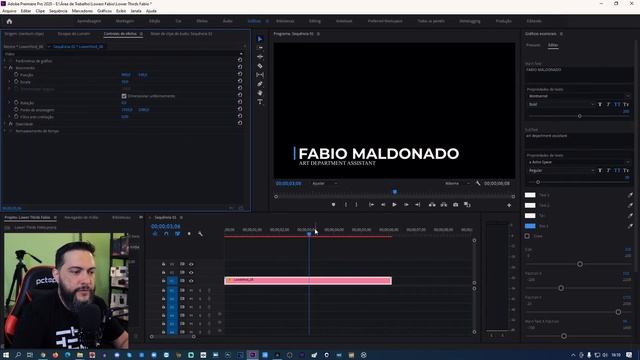Expand the Opacidade effect group
The width and height of the screenshot is (640, 360).
click(5, 124)
